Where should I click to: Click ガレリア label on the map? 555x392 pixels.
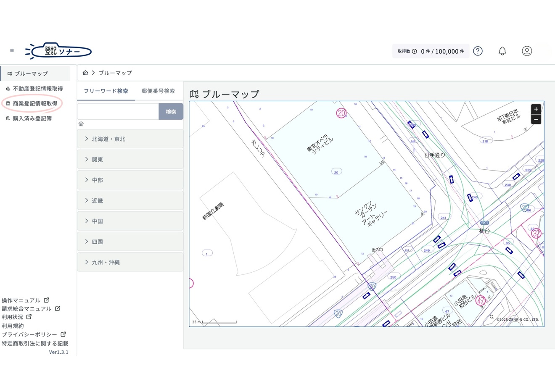[x=258, y=148]
